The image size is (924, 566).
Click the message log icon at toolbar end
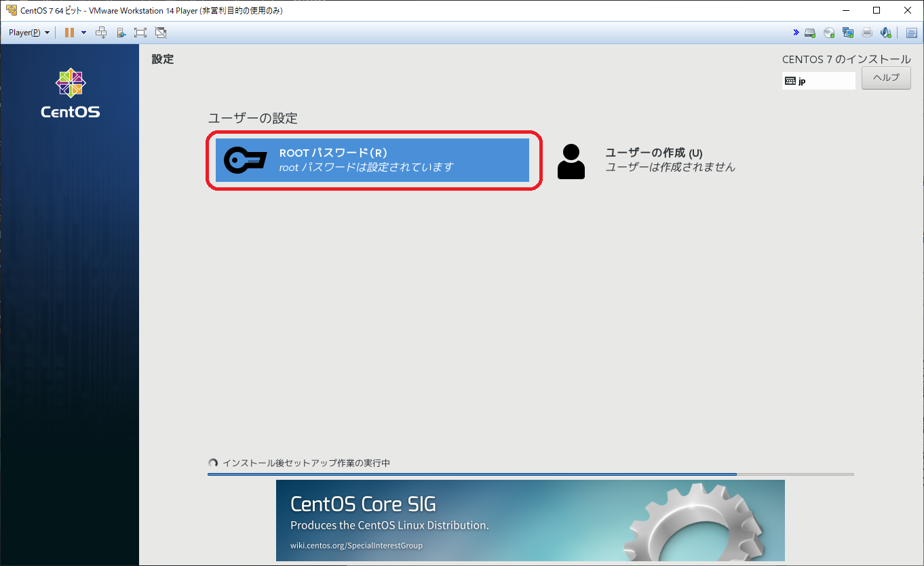coord(912,33)
